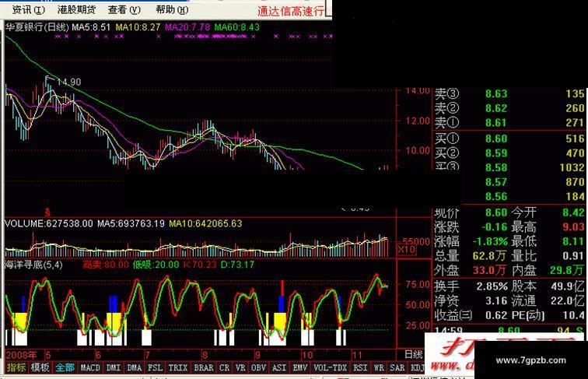
Task: Click the month 11 timeline marker
Action: coord(357,355)
